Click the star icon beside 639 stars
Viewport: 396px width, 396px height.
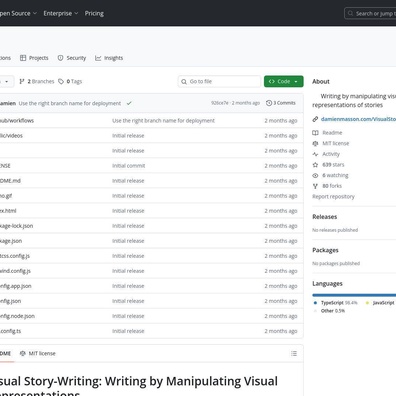[315, 165]
